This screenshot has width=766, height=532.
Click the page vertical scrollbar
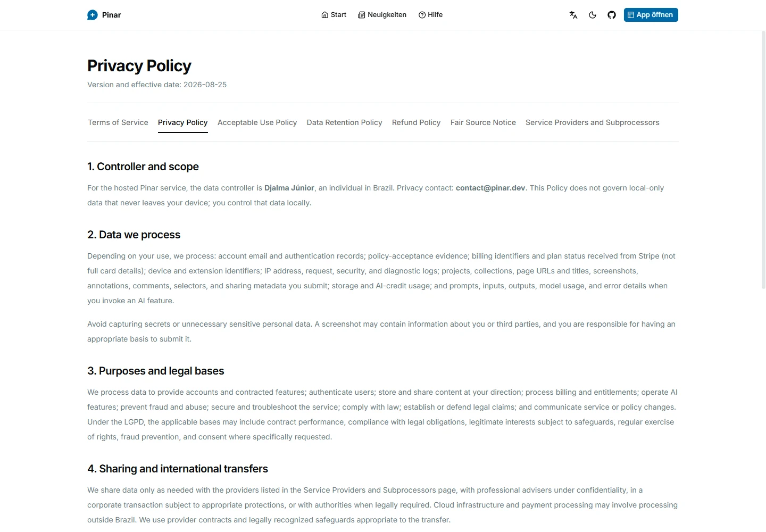763,160
